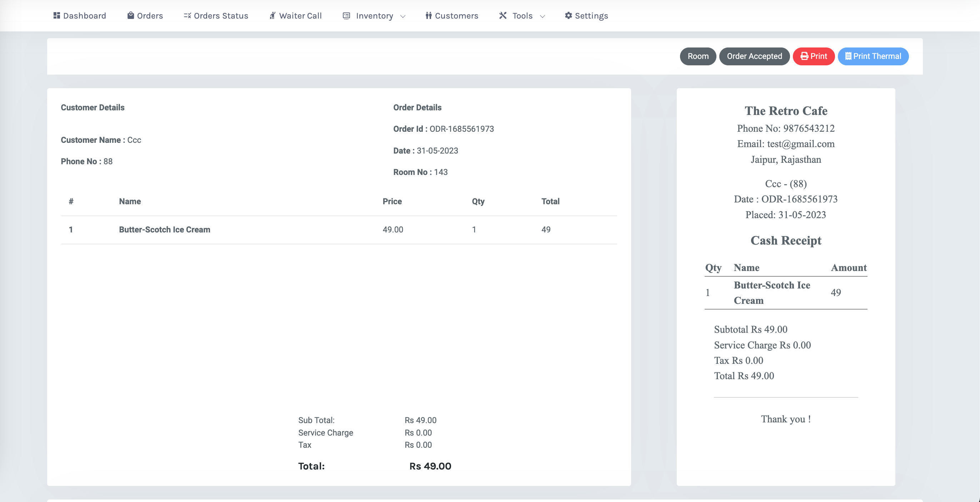Click Order Id ODR-1685561973 field
The width and height of the screenshot is (980, 502).
461,129
